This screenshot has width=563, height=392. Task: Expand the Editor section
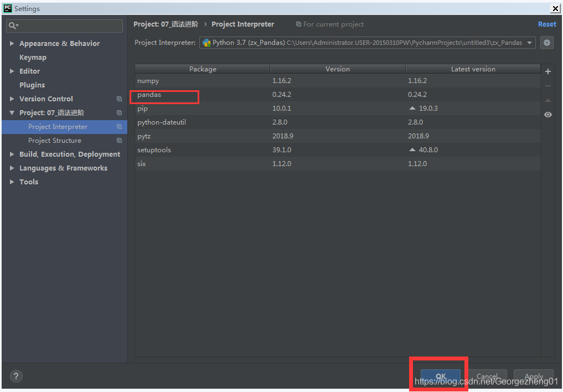12,71
